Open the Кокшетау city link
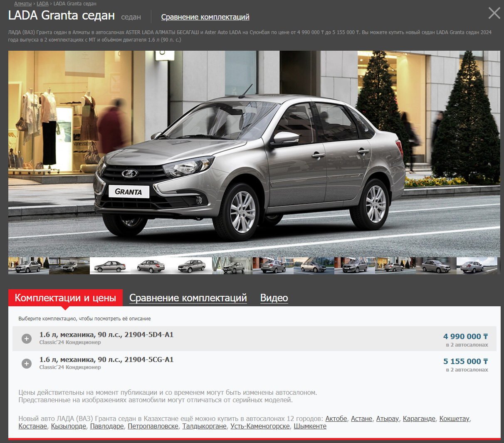The image size is (504, 443). pos(455,418)
